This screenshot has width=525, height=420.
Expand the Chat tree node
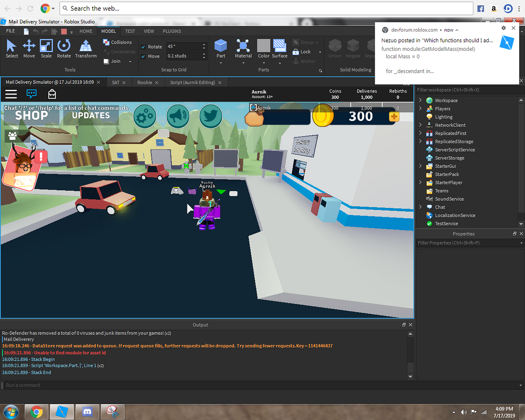click(x=420, y=207)
